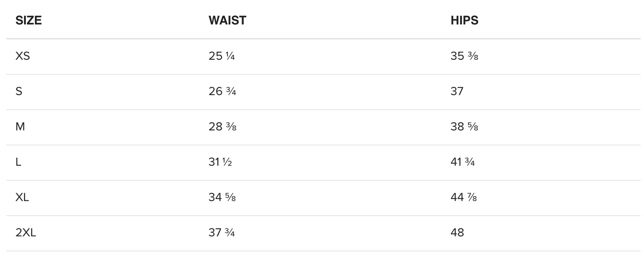Click the 2XL hips value 48
644x260 pixels.
point(457,233)
